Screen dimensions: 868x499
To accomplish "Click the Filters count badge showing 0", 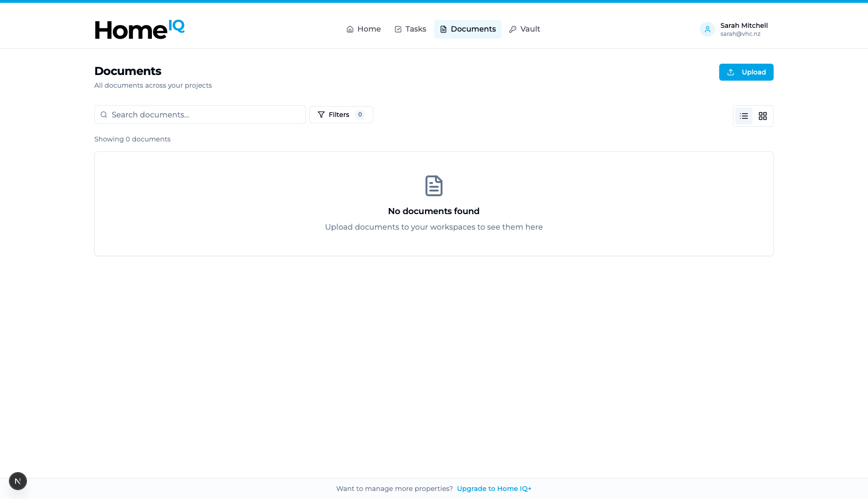I will (360, 115).
